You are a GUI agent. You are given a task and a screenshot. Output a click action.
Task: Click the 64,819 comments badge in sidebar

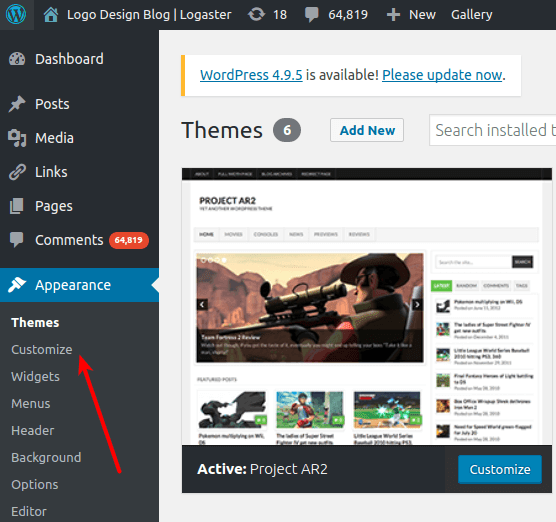129,240
